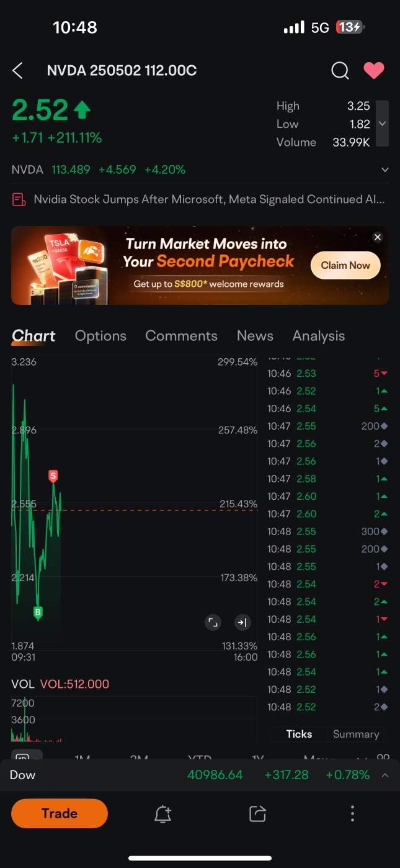
Task: Tap the red S sell marker on chart
Action: pos(53,476)
